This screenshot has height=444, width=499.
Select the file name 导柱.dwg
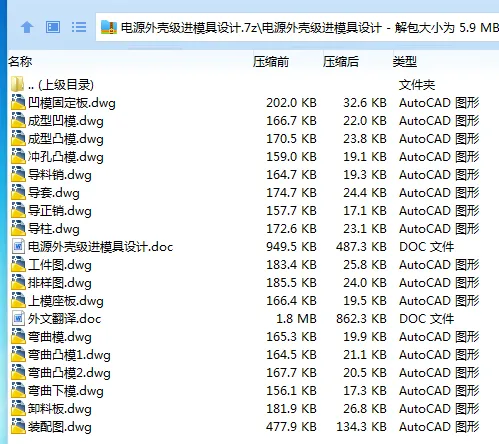(x=54, y=229)
